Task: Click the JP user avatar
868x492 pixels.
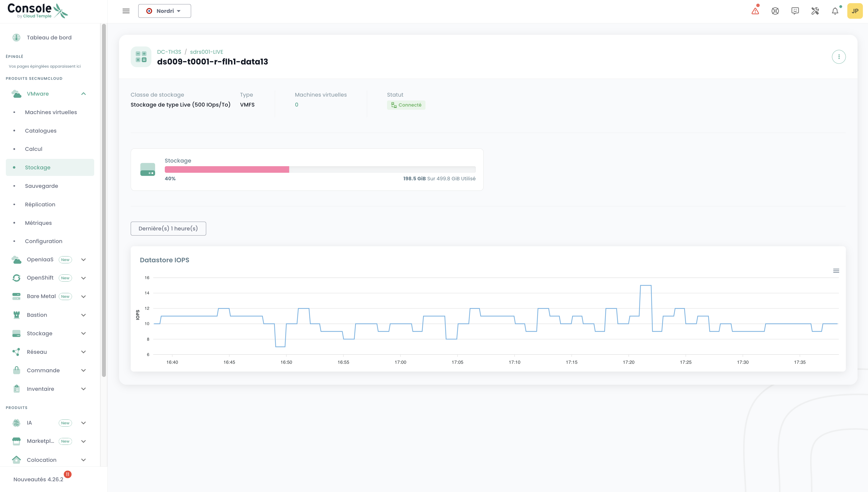Action: point(855,11)
